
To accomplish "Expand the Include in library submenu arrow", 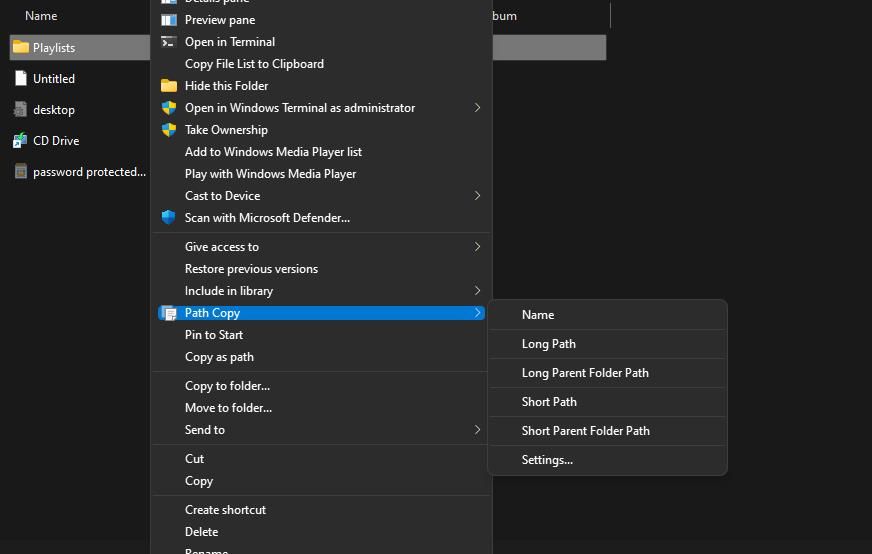I will [x=477, y=290].
